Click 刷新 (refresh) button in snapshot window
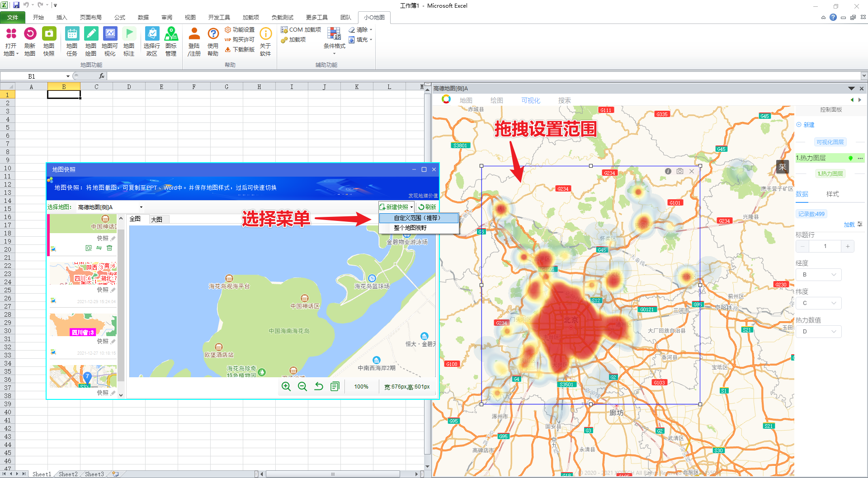Viewport: 868px width, 478px height. [x=427, y=207]
